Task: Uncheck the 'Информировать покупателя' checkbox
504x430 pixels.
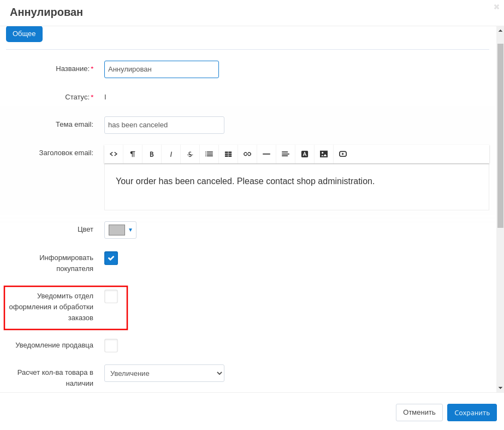Action: click(x=111, y=258)
